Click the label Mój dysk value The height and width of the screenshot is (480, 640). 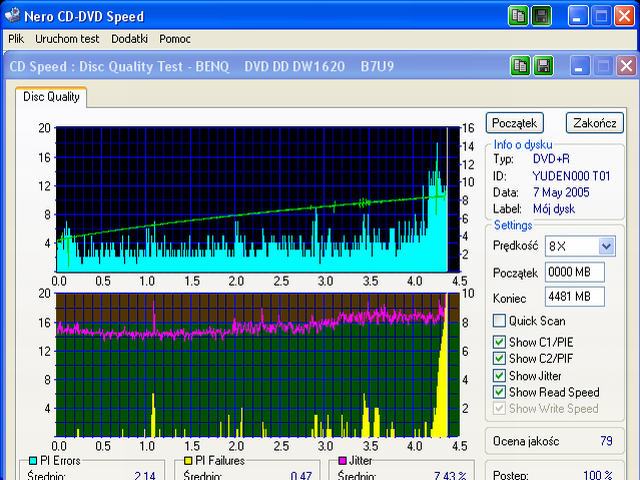(x=554, y=209)
